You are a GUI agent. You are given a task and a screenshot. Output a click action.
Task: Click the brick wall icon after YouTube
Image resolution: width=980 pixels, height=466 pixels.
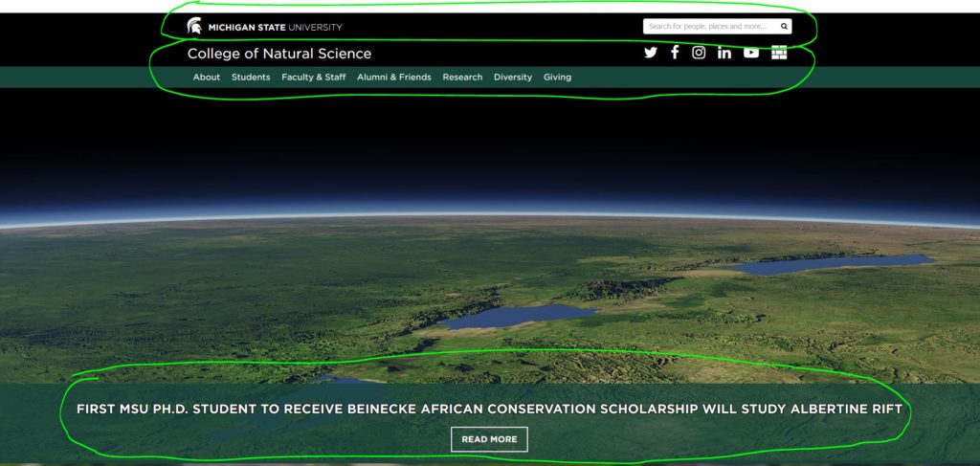[x=779, y=53]
